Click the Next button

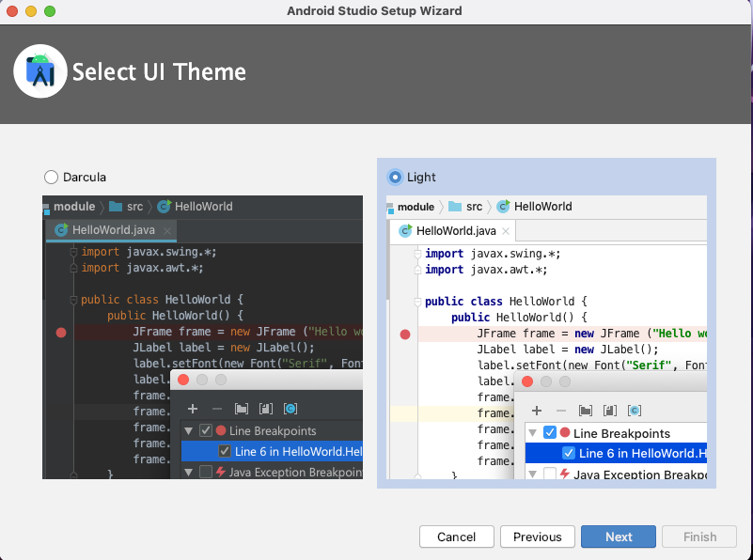(619, 537)
